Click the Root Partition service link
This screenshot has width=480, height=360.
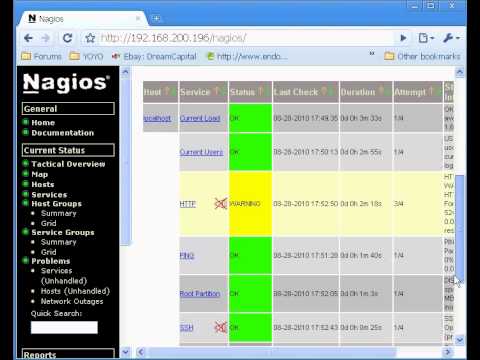[x=200, y=294]
